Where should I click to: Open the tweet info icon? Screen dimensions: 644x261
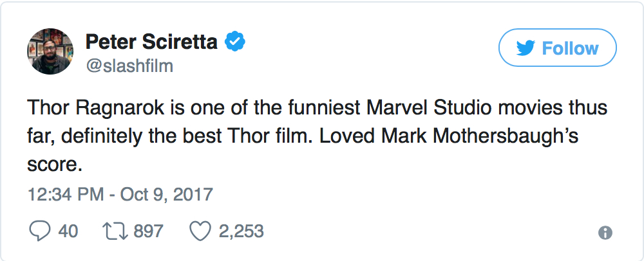click(605, 233)
